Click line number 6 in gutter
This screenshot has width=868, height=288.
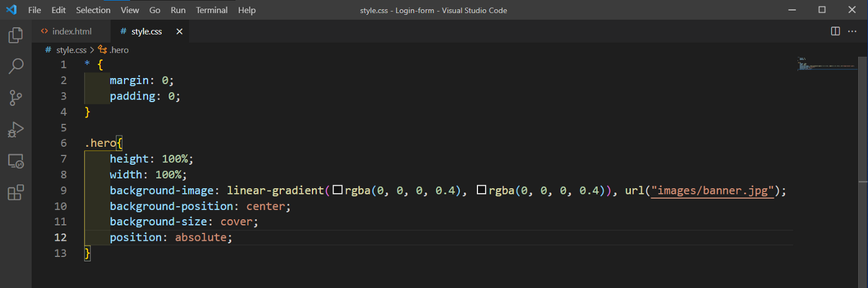pos(63,143)
